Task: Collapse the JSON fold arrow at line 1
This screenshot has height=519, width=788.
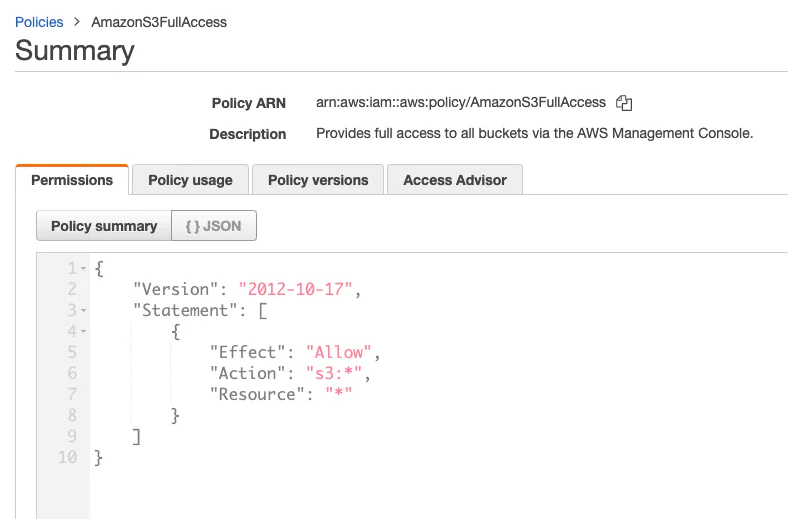Action: (83, 269)
